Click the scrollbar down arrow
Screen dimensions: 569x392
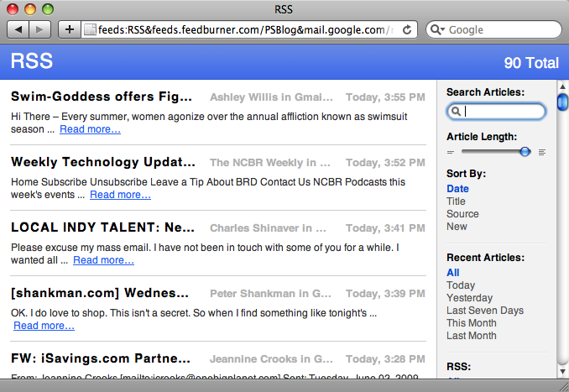tap(562, 372)
